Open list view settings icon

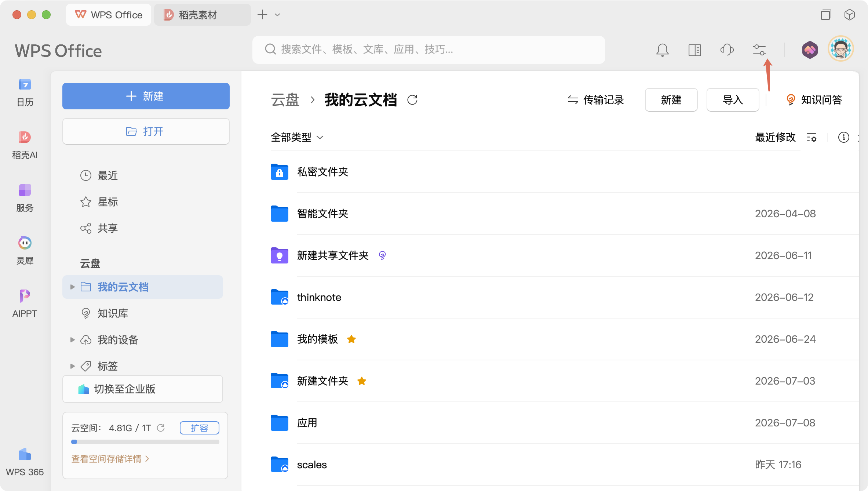click(812, 138)
